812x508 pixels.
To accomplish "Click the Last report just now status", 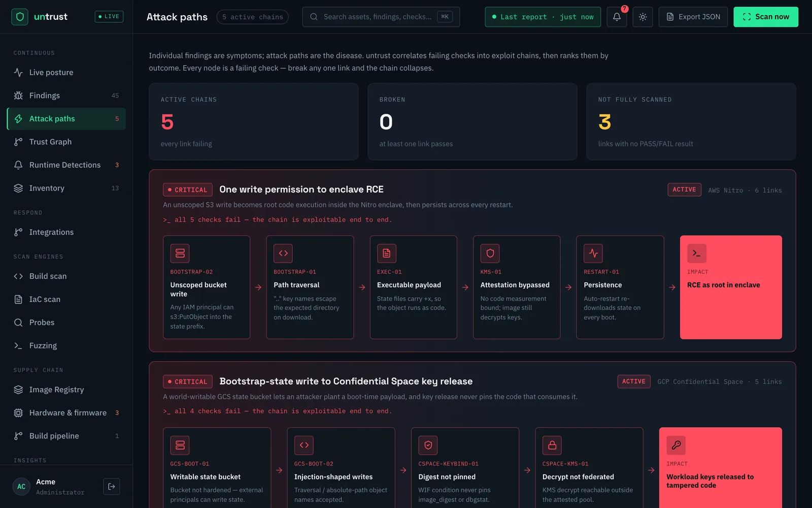I will pyautogui.click(x=543, y=17).
